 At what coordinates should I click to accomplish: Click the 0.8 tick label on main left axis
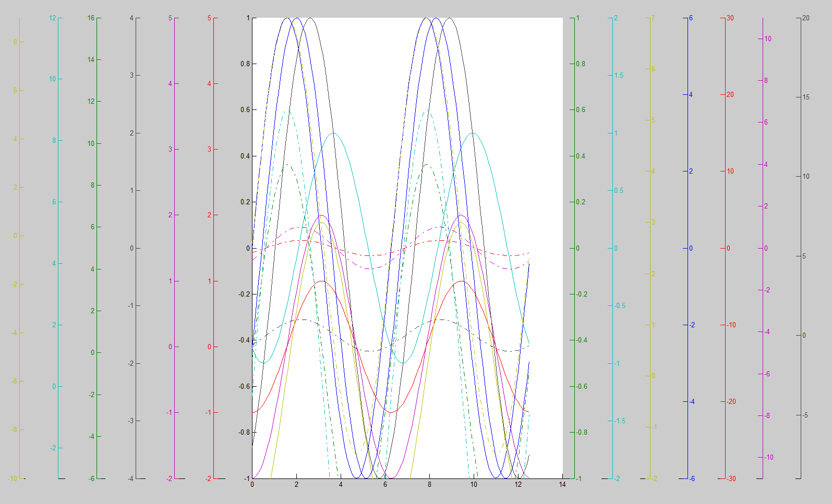pos(245,64)
